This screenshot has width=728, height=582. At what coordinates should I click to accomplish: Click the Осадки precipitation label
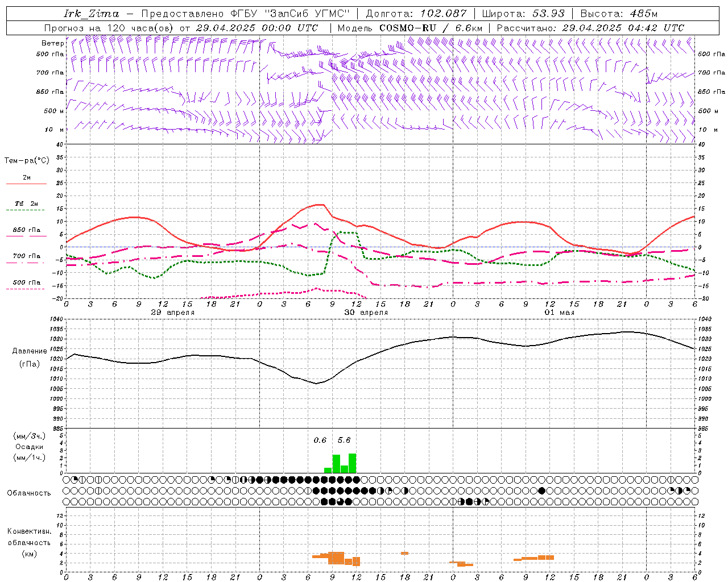(30, 447)
